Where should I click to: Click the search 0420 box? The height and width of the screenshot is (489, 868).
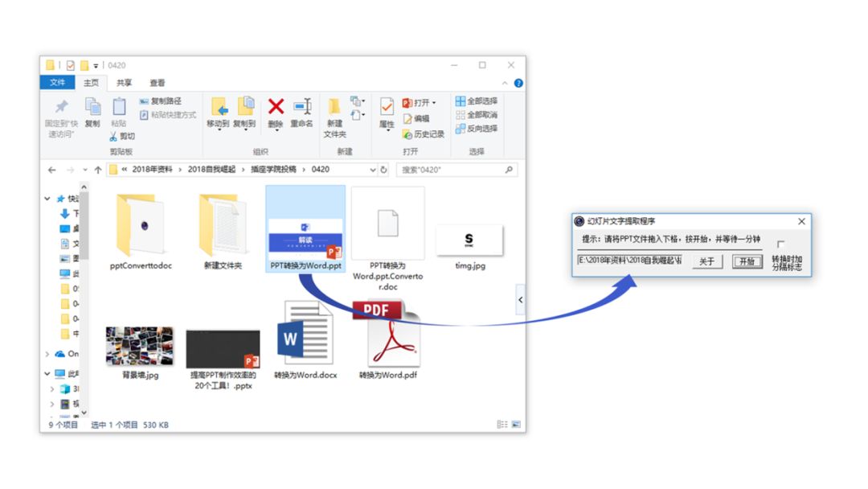point(457,170)
